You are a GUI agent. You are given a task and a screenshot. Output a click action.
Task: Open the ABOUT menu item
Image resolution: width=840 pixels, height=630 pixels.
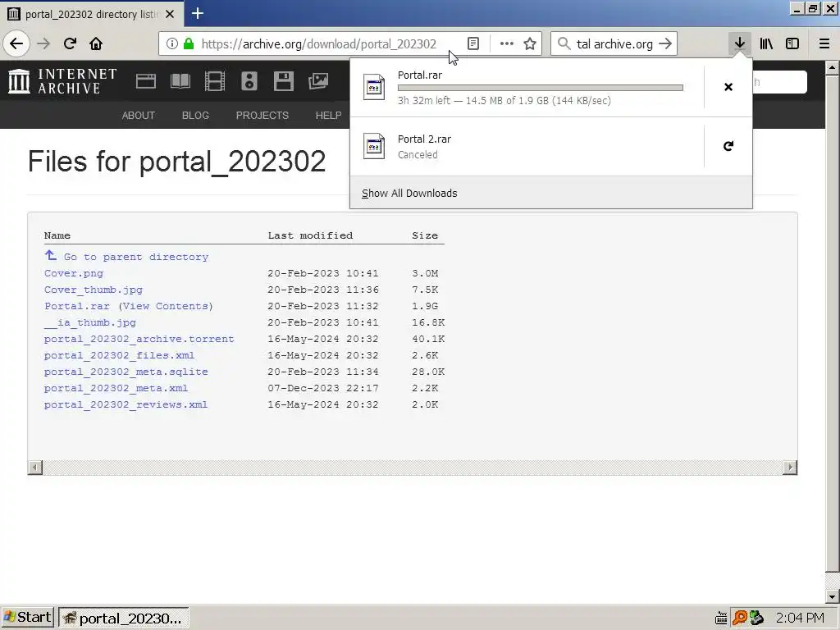[138, 115]
